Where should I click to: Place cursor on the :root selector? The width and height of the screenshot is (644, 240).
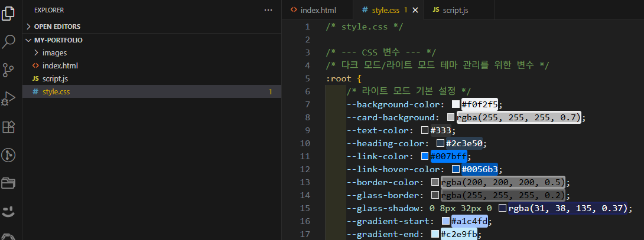tap(339, 78)
